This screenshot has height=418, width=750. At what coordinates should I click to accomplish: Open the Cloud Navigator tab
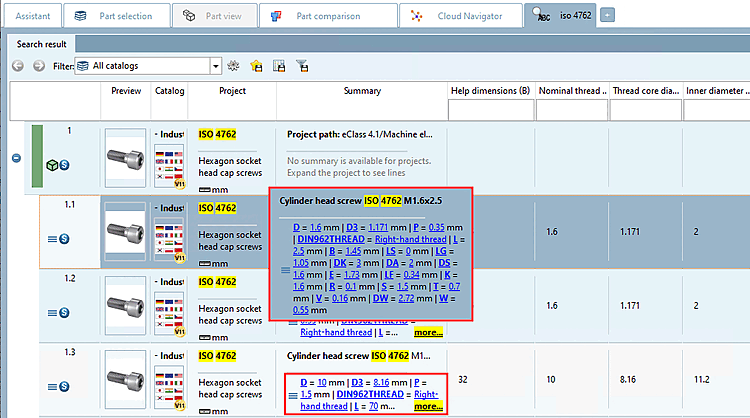pyautogui.click(x=461, y=16)
